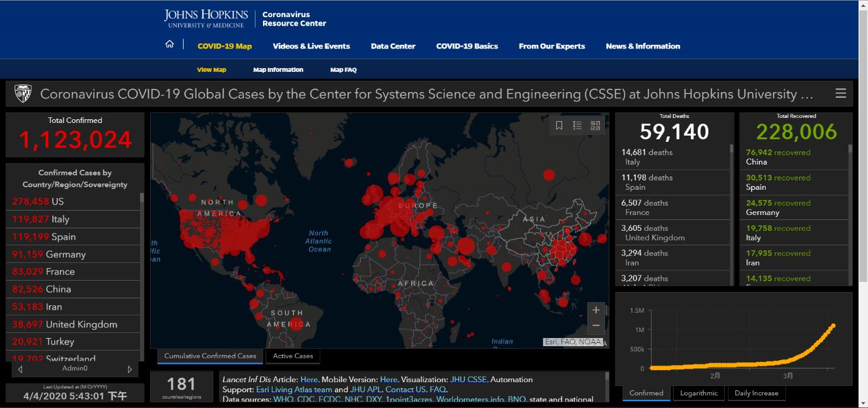Open the hamburger menu in dashboard header
Viewport: 868px width, 408px height.
pyautogui.click(x=840, y=93)
